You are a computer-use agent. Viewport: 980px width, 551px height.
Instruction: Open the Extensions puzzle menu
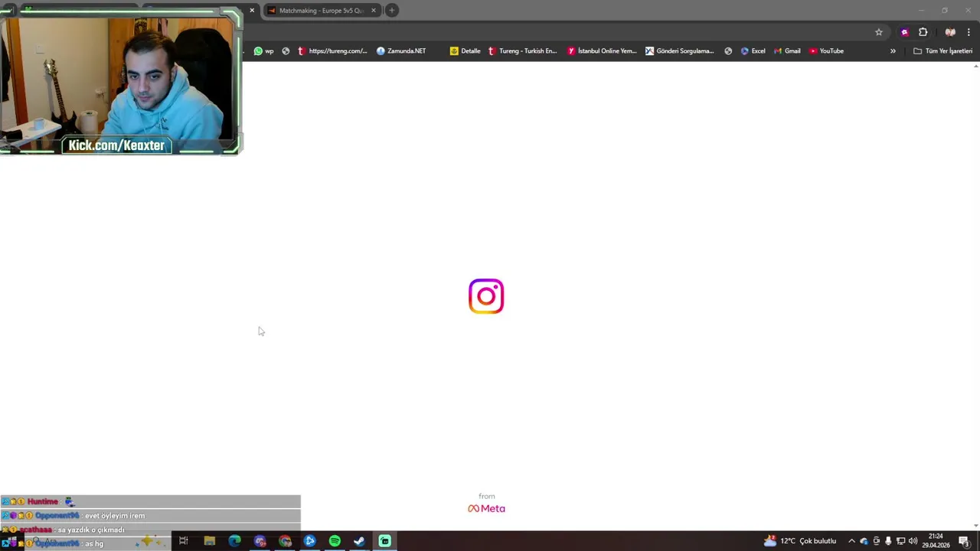pos(923,32)
